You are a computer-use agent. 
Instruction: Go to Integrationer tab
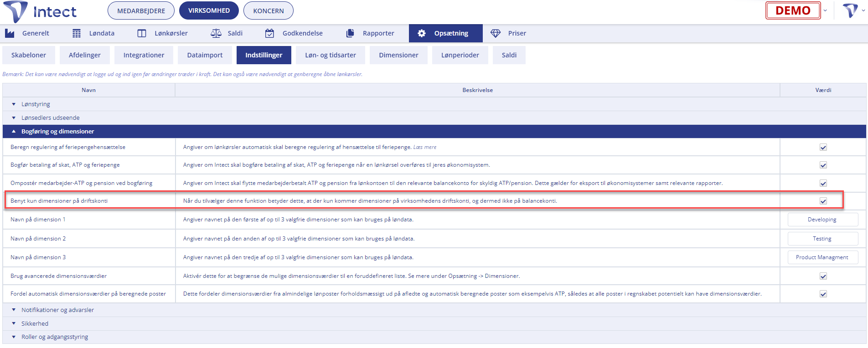[144, 55]
